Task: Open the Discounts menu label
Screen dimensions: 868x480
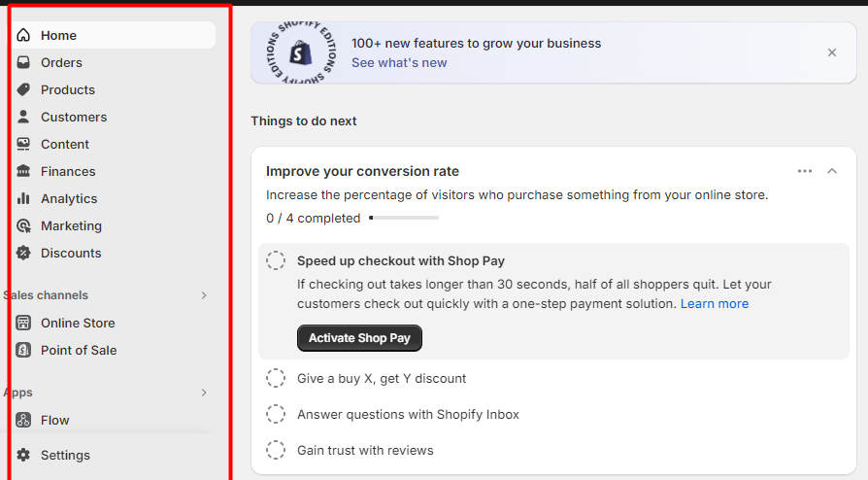Action: (x=71, y=253)
